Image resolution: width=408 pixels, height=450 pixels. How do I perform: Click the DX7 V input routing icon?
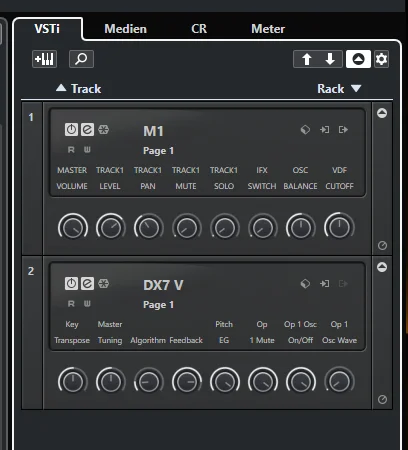pos(325,283)
